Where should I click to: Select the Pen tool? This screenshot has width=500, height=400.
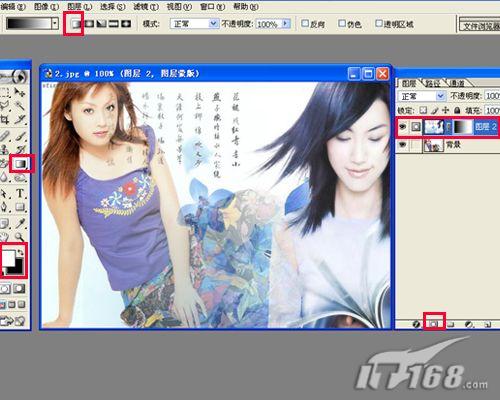click(5, 207)
